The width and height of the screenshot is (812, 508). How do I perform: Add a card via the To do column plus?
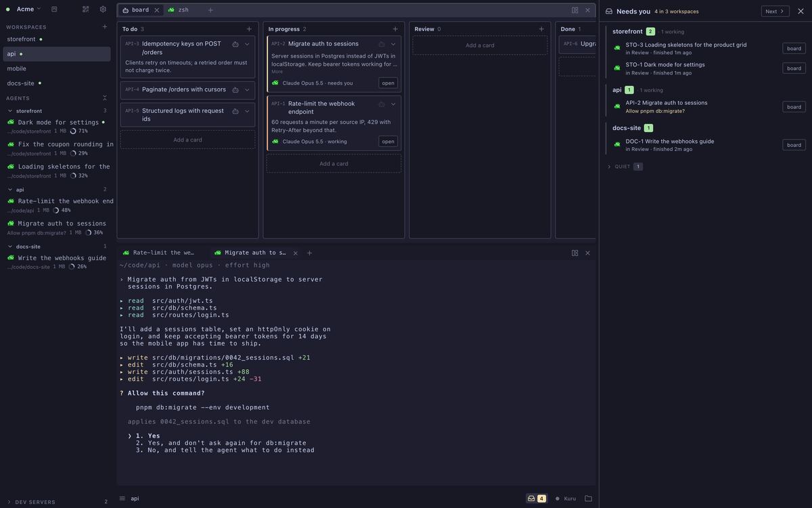(x=249, y=29)
